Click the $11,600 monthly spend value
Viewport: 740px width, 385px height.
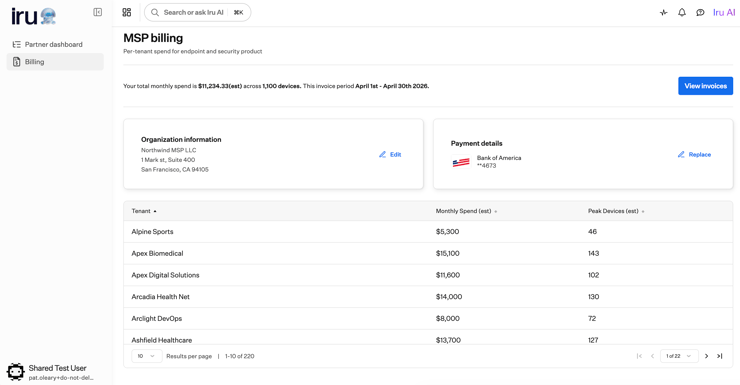tap(448, 275)
